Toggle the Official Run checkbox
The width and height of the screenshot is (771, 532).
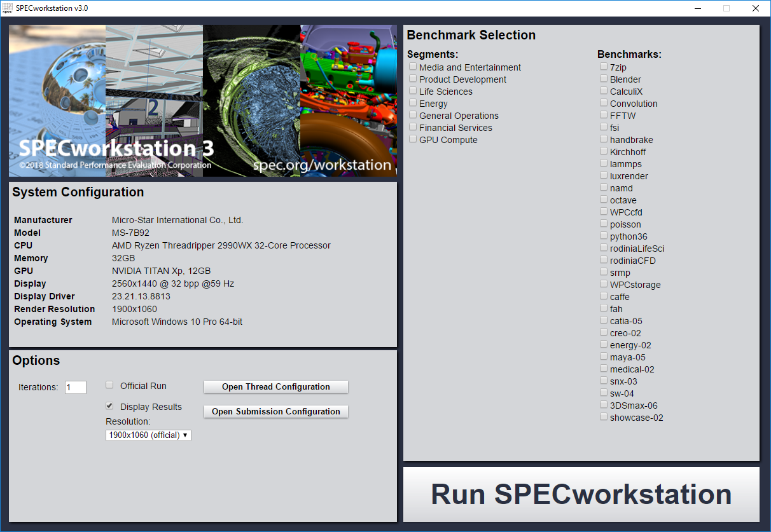pyautogui.click(x=109, y=385)
